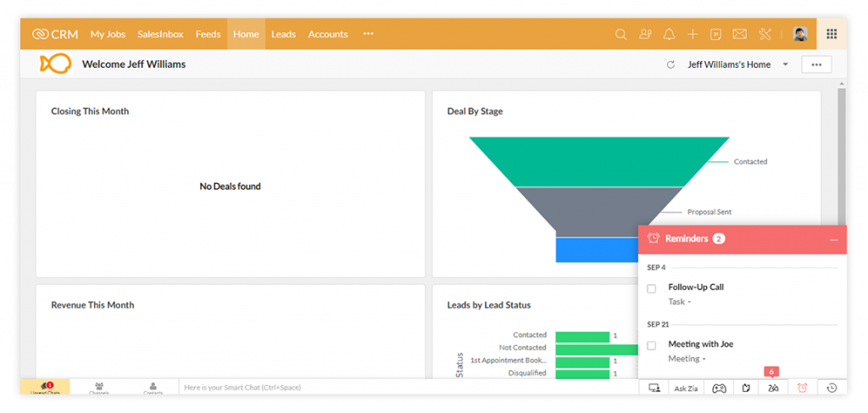
Task: Click the Not Contacted bar in Leads chart
Action: [597, 349]
